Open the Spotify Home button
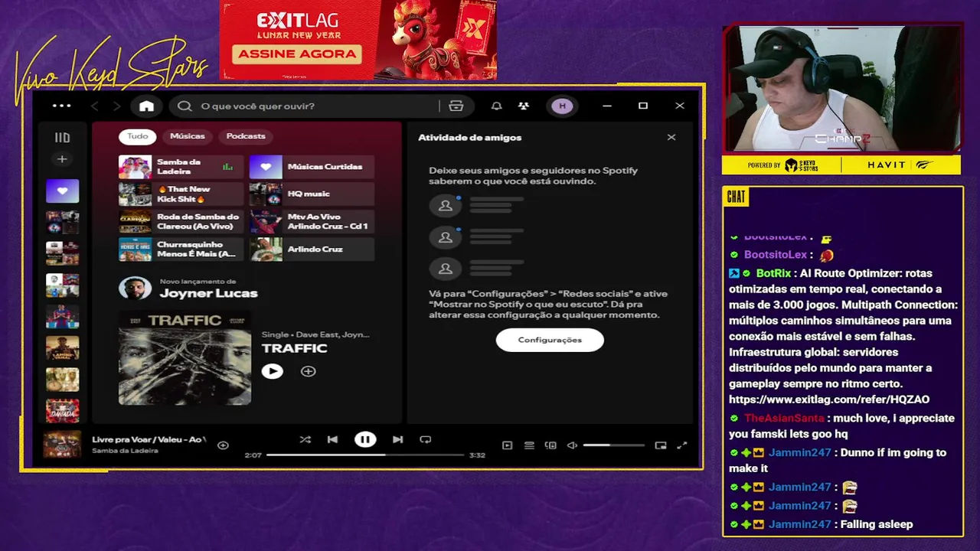The height and width of the screenshot is (551, 980). 146,106
